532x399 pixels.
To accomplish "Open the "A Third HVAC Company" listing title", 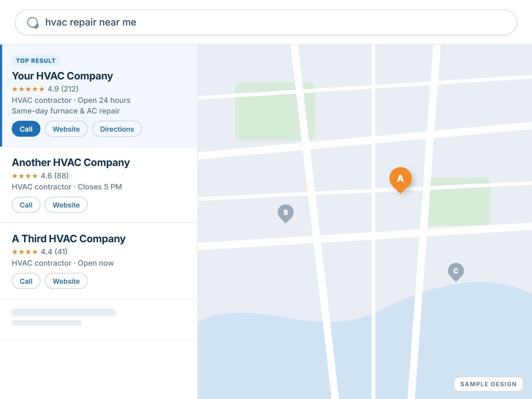I will tap(69, 239).
